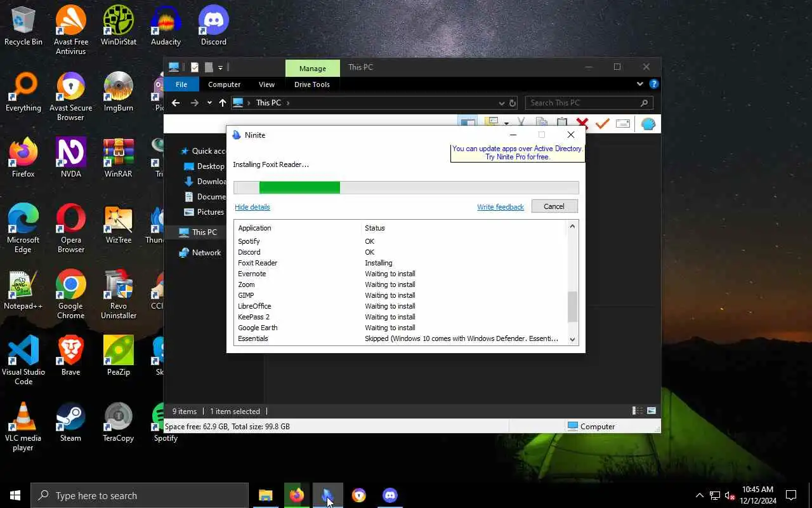The height and width of the screenshot is (508, 812).
Task: Open Recent locations dropdown arrow in Explorer
Action: (209, 103)
